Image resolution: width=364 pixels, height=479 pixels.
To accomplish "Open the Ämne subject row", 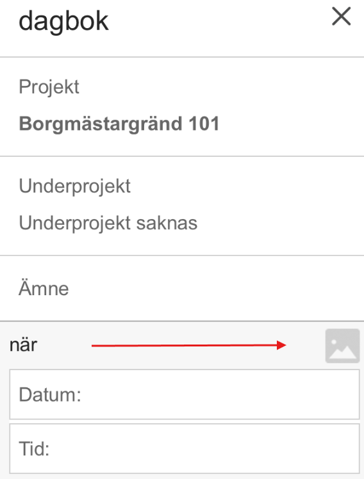I will pyautogui.click(x=182, y=288).
